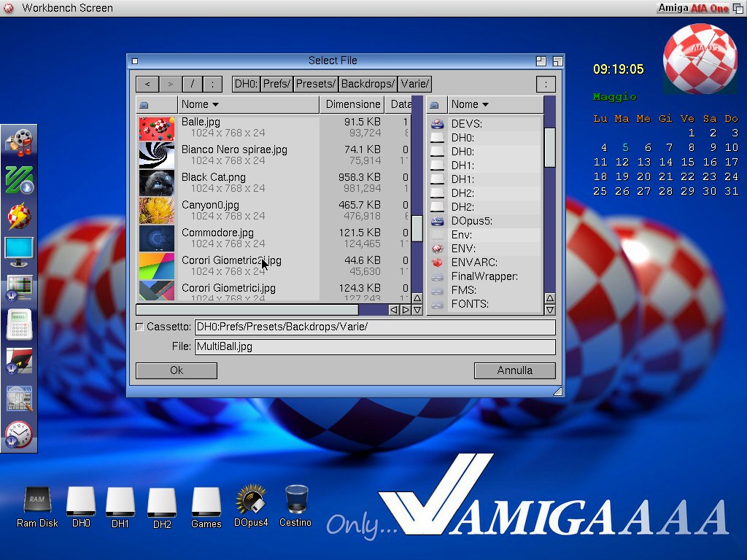Click the blue monitor dock icon

point(19,252)
